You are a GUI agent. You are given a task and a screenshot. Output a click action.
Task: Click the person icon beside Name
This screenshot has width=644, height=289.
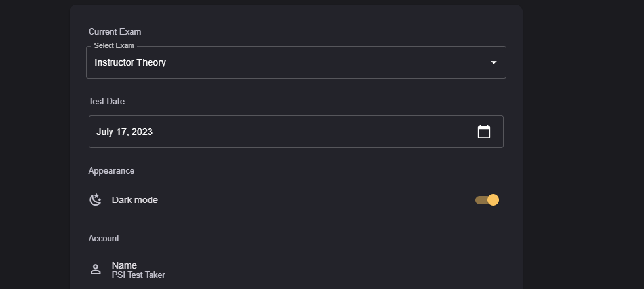(x=96, y=269)
